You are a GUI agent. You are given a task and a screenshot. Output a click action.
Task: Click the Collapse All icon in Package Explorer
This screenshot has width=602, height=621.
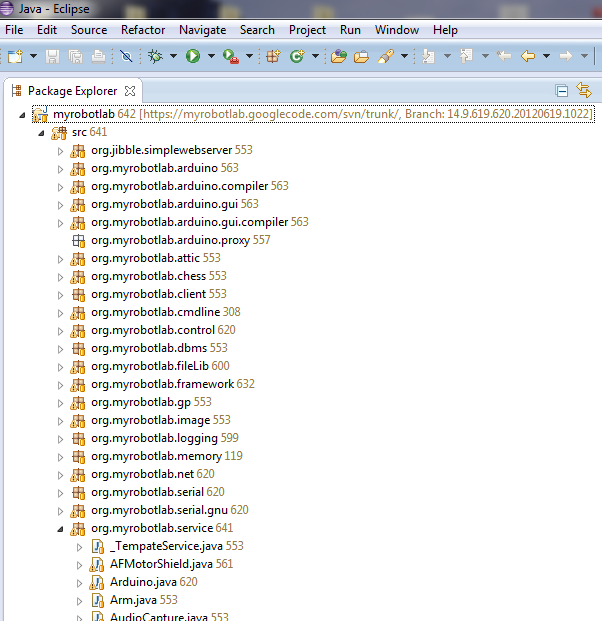[x=562, y=91]
